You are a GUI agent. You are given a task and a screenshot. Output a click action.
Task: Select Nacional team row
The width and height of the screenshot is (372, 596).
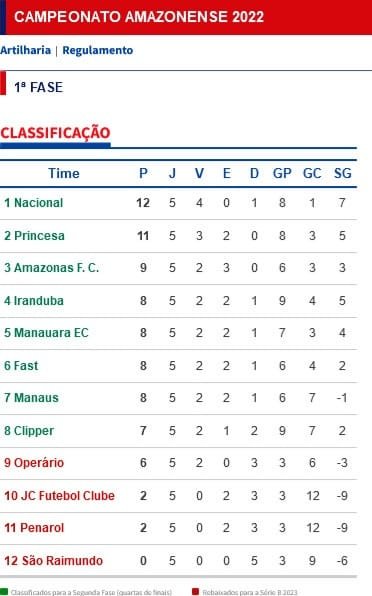[x=178, y=203]
